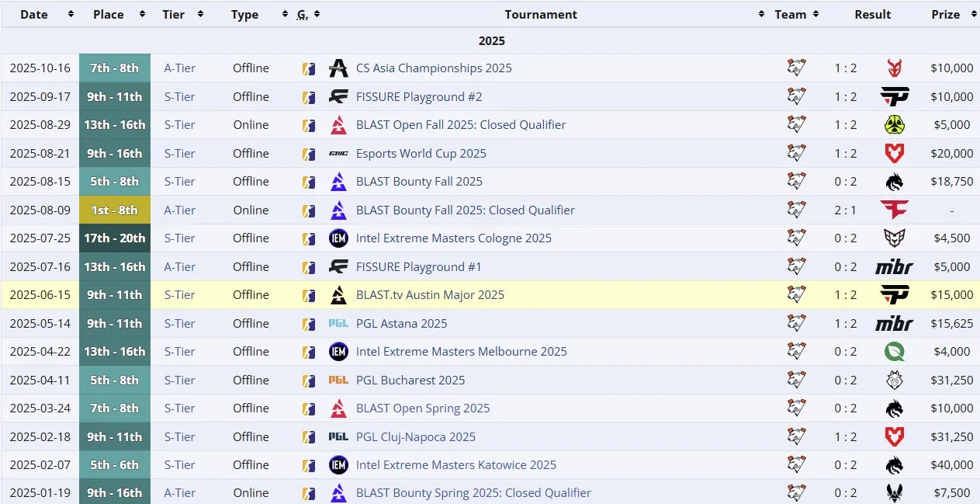
Task: Click S-Tier link in PGL Astana row
Action: coord(180,323)
